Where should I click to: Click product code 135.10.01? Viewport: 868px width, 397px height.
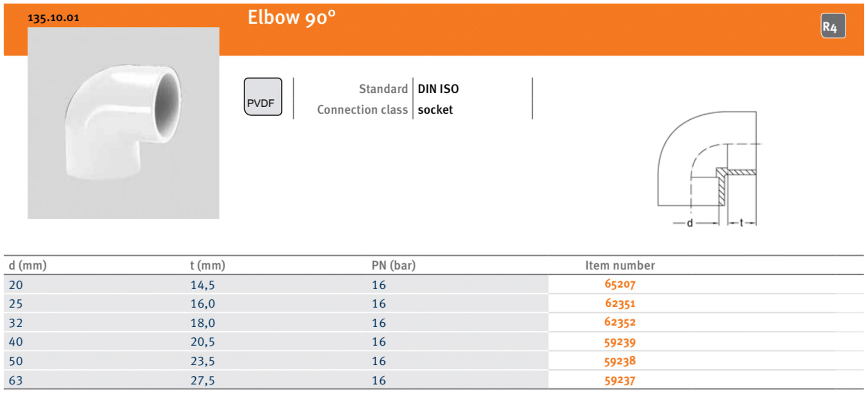[53, 18]
